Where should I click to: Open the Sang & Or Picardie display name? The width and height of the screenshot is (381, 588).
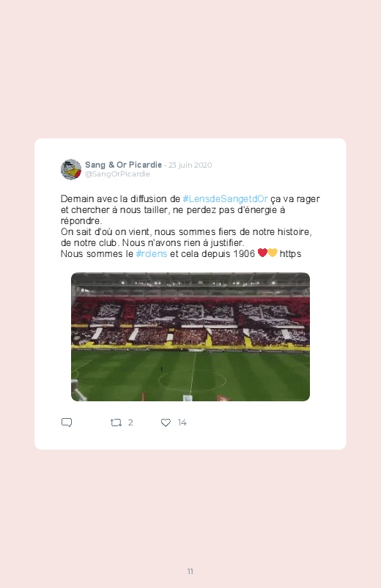[x=123, y=165]
